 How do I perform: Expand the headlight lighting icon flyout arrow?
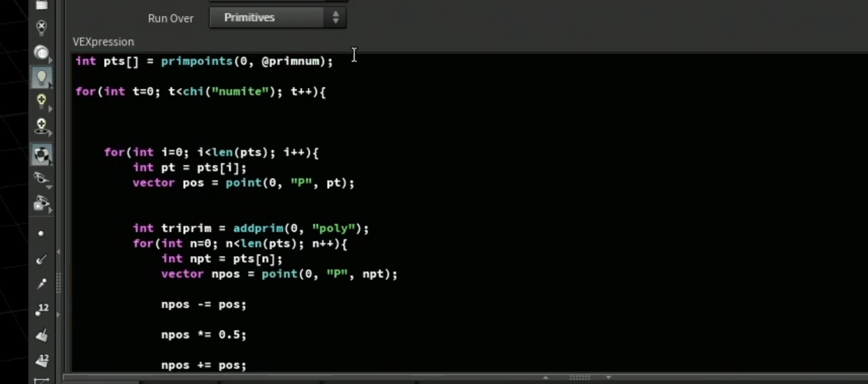point(50,59)
